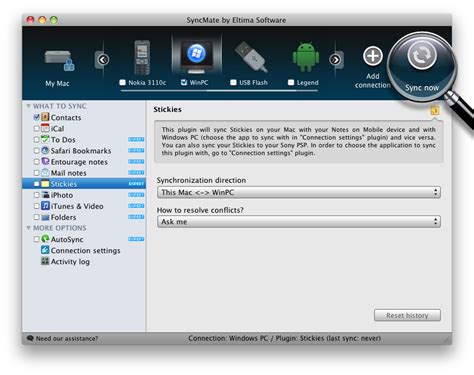The height and width of the screenshot is (375, 474).
Task: Enable the Safari Bookmarks checkbox
Action: point(37,151)
